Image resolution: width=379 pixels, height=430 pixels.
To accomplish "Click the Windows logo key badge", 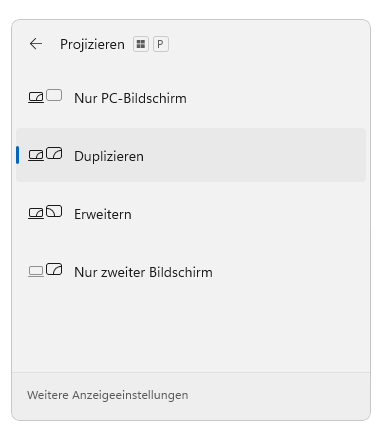I will coord(141,44).
